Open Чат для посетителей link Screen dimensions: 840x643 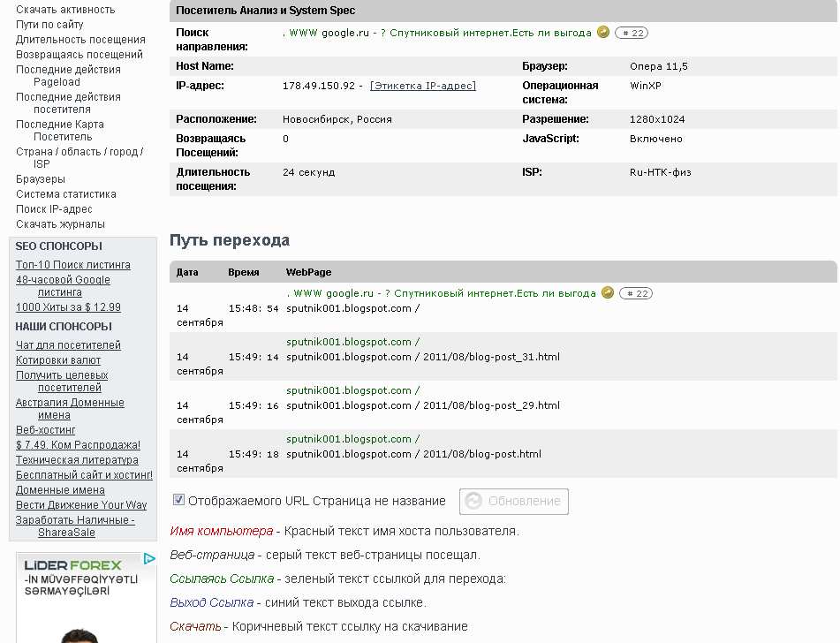[68, 345]
